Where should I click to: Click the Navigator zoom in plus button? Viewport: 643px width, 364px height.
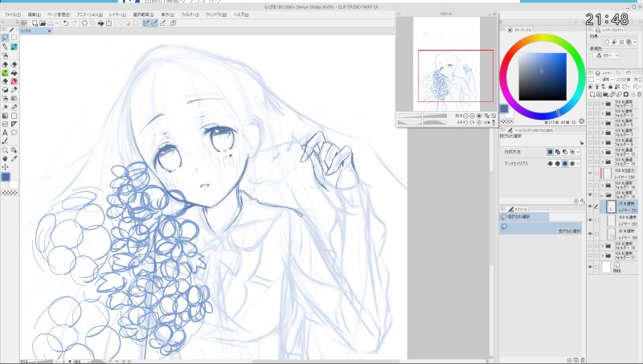click(x=472, y=116)
